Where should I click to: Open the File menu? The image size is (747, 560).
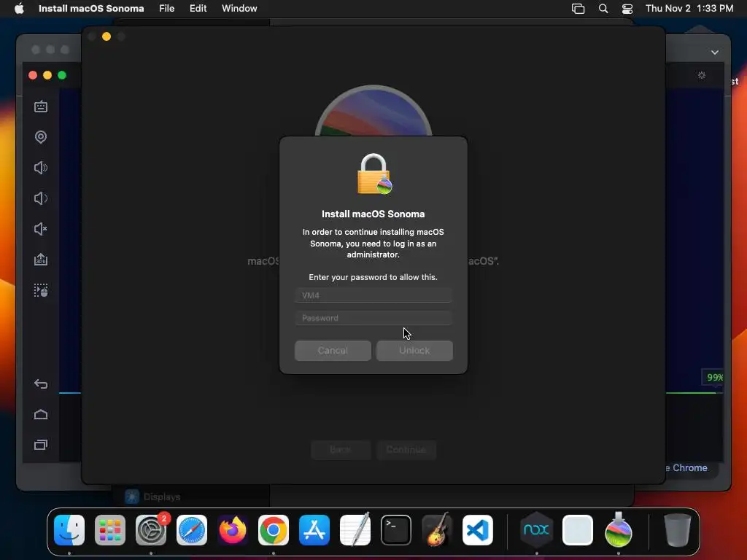click(x=167, y=8)
